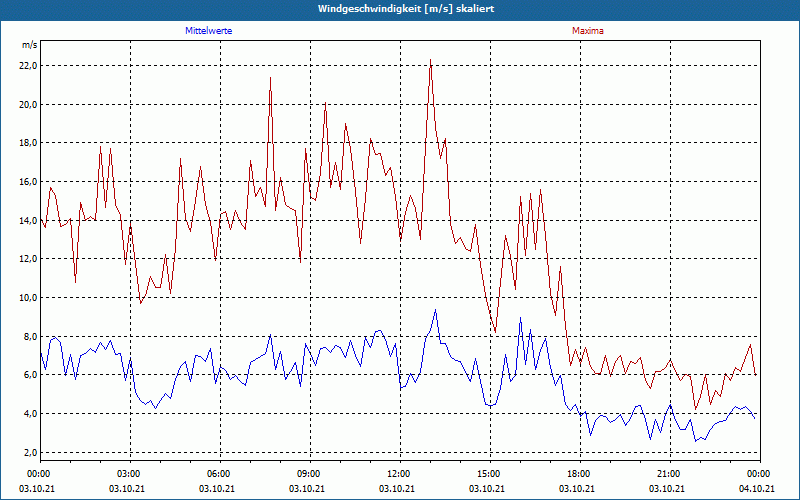Viewport: 800px width, 500px height.
Task: Click the 6,0 y-axis value
Action: click(x=31, y=375)
